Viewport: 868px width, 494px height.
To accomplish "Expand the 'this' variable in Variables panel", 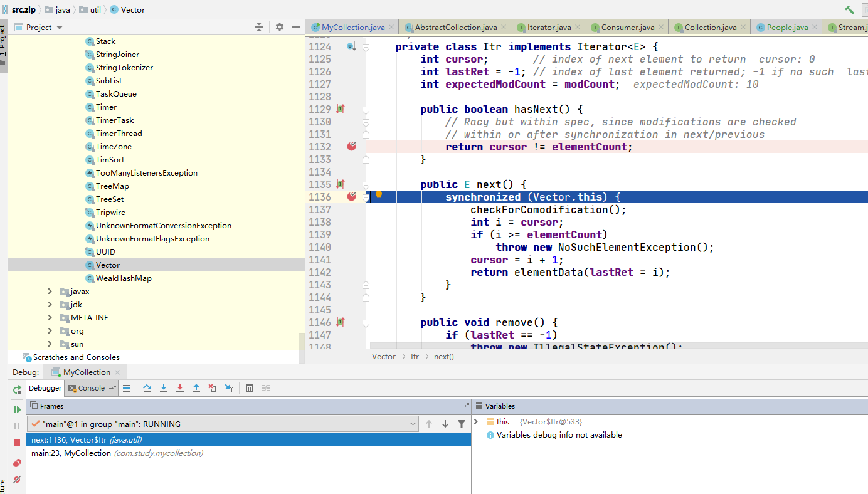I will click(477, 422).
